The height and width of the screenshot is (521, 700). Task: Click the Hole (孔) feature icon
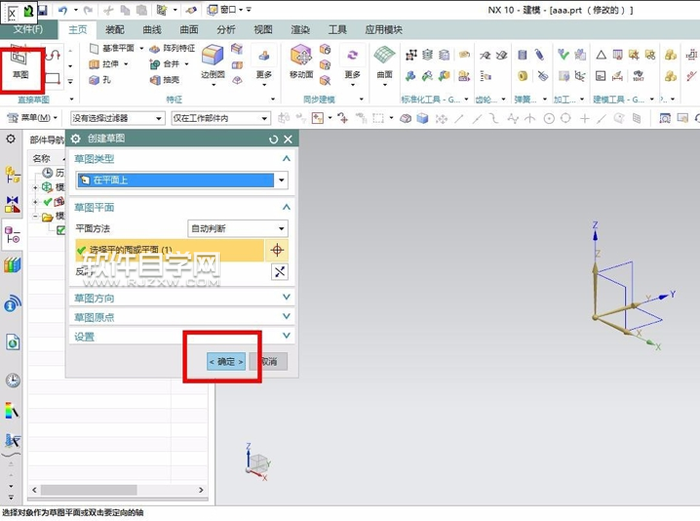[100, 79]
